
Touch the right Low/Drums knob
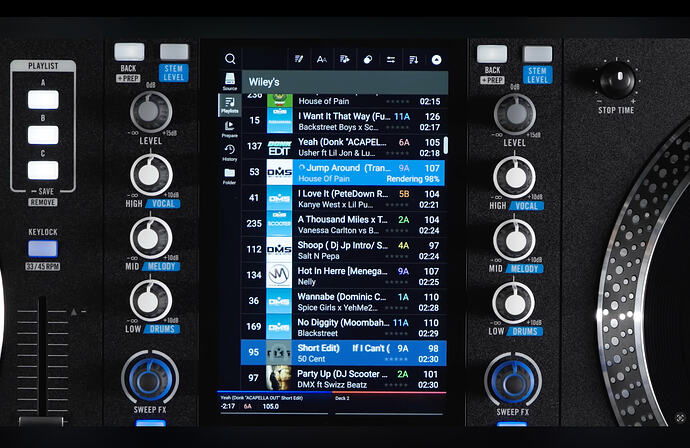coord(514,303)
